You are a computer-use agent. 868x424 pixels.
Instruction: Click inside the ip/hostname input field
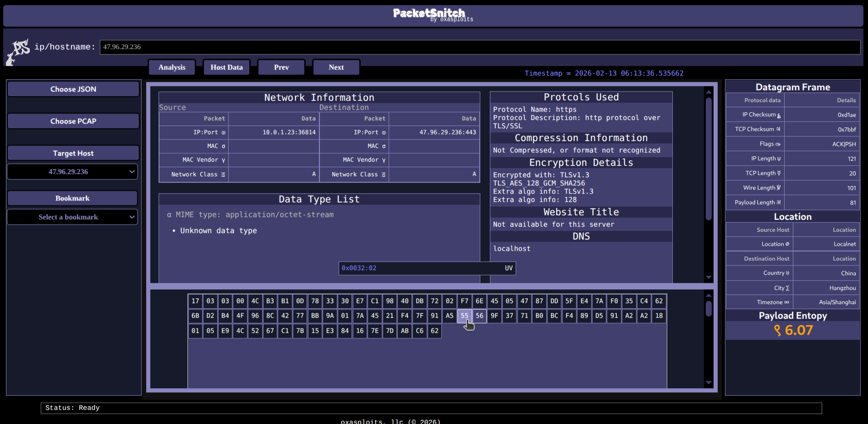click(321, 47)
